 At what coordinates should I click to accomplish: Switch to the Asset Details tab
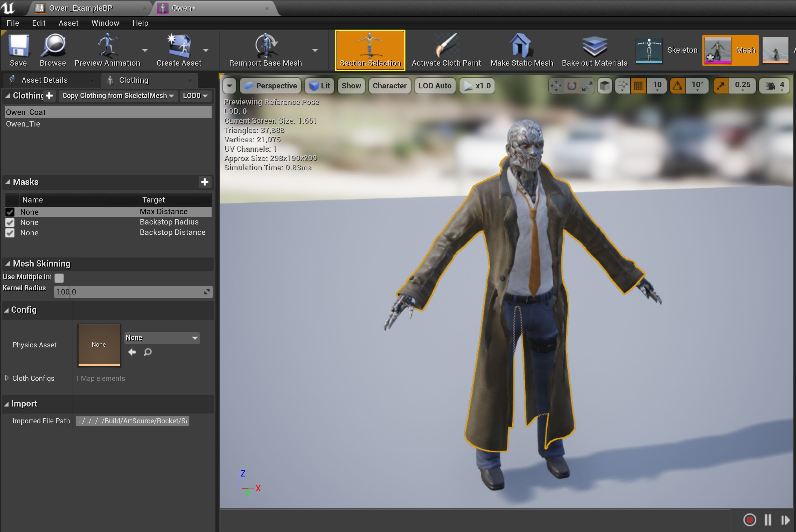[x=44, y=80]
